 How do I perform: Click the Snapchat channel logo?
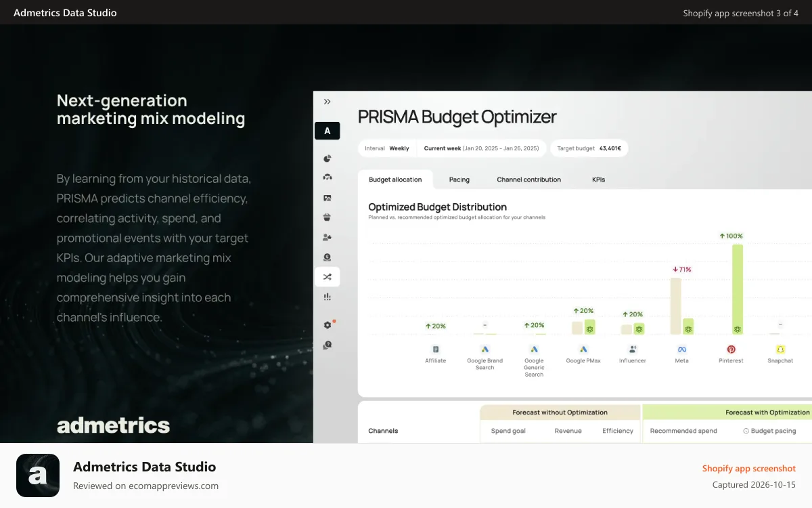pos(780,350)
